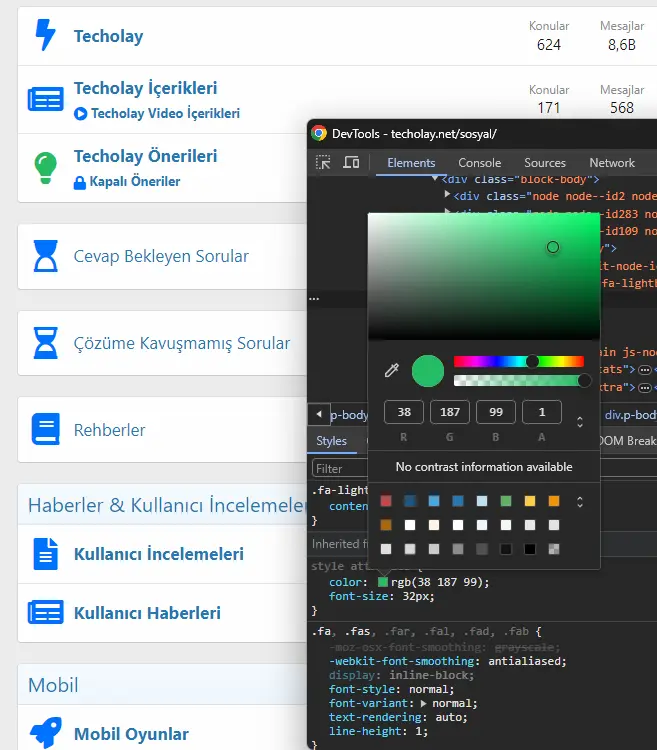Screen dimensions: 657x750
Task: Select the Styles sub-tab
Action: [331, 441]
